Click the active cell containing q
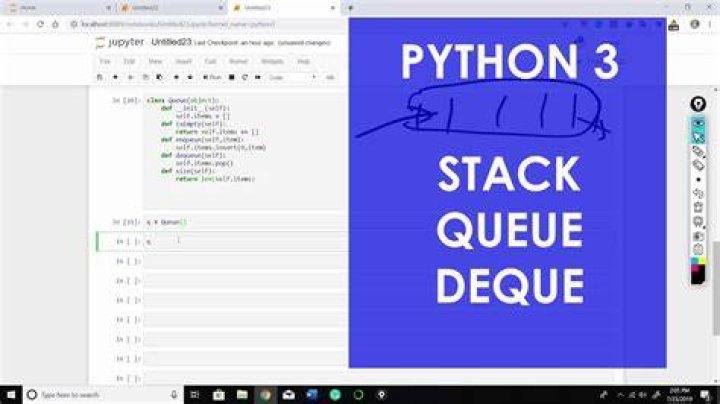This screenshot has width=720, height=404. coord(245,241)
